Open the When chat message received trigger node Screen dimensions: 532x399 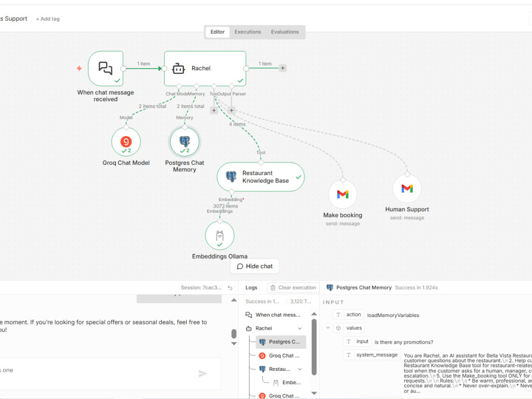(x=105, y=69)
